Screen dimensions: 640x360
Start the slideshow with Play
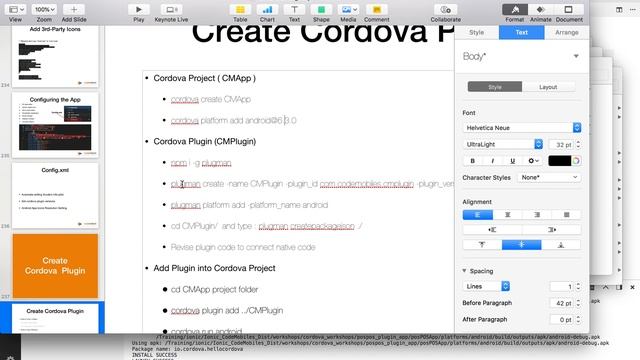click(x=139, y=9)
